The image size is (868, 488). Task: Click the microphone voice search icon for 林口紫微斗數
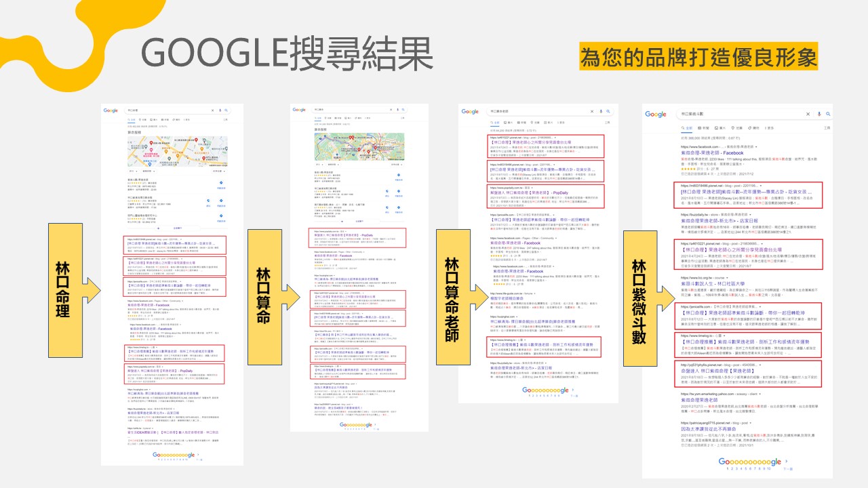820,115
